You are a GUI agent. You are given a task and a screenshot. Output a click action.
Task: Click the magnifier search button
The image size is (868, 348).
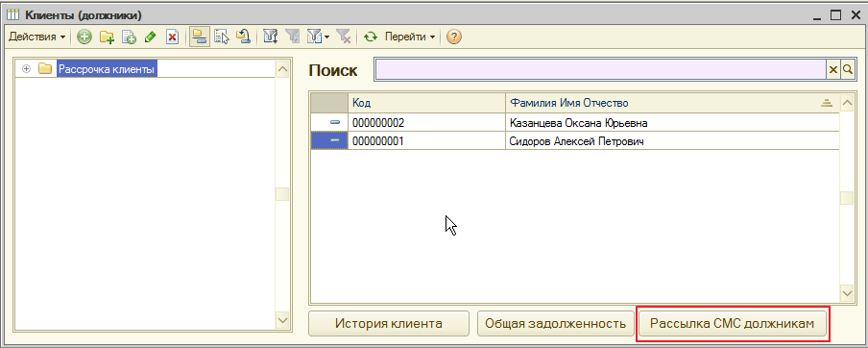point(847,69)
